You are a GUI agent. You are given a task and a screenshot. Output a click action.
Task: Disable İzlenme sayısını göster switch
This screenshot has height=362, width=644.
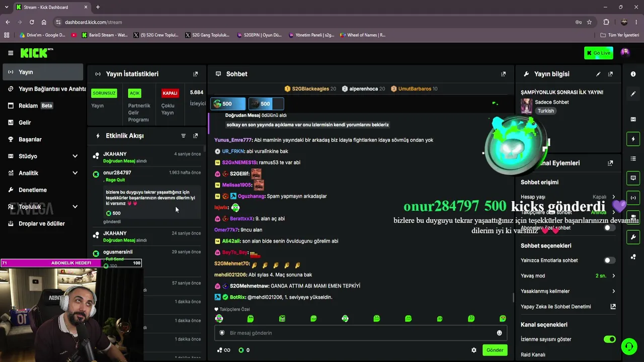pyautogui.click(x=609, y=339)
